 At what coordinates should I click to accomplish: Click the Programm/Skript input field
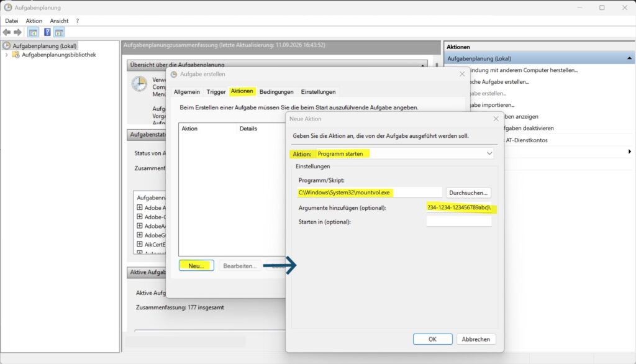[x=370, y=193]
